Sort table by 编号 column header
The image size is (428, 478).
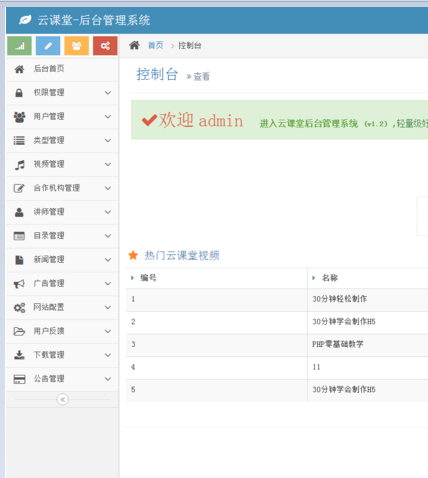pos(148,278)
